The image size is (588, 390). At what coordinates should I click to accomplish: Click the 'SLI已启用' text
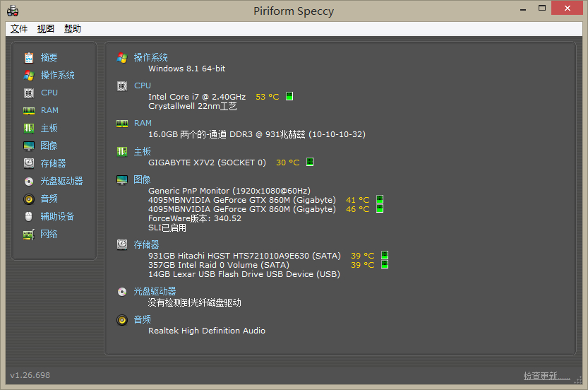pyautogui.click(x=167, y=227)
